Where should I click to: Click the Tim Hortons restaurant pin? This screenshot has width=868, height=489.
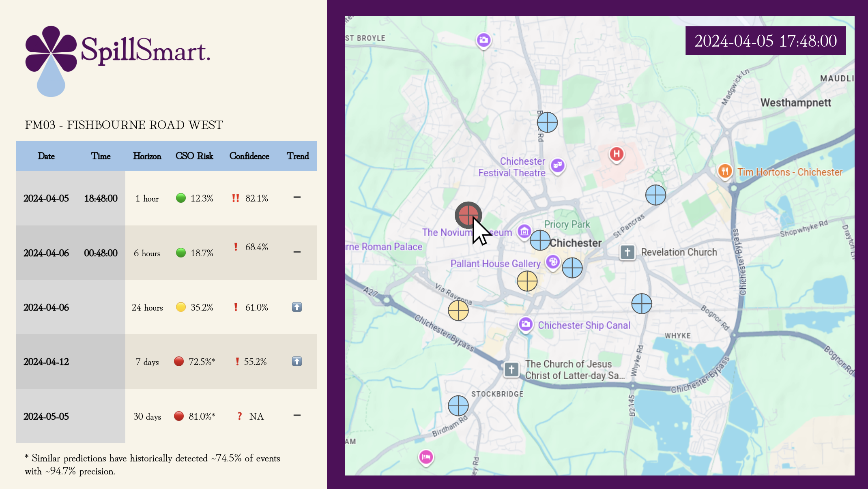[725, 172]
